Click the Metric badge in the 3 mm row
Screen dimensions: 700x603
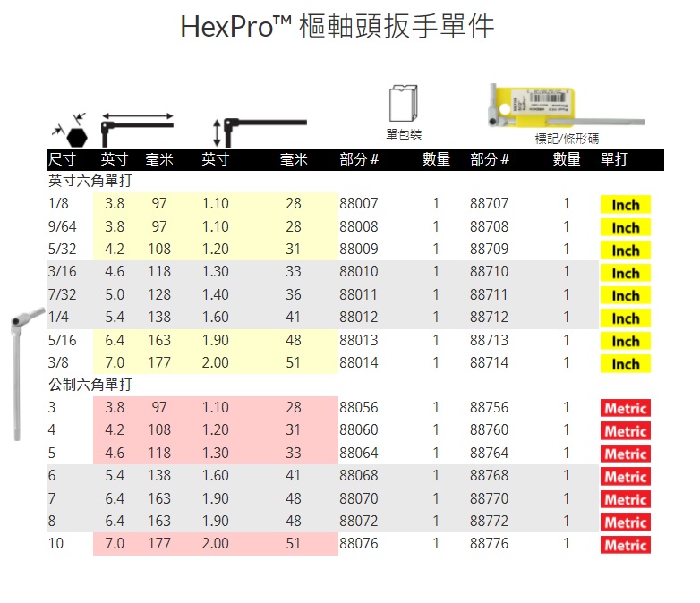[x=625, y=409]
